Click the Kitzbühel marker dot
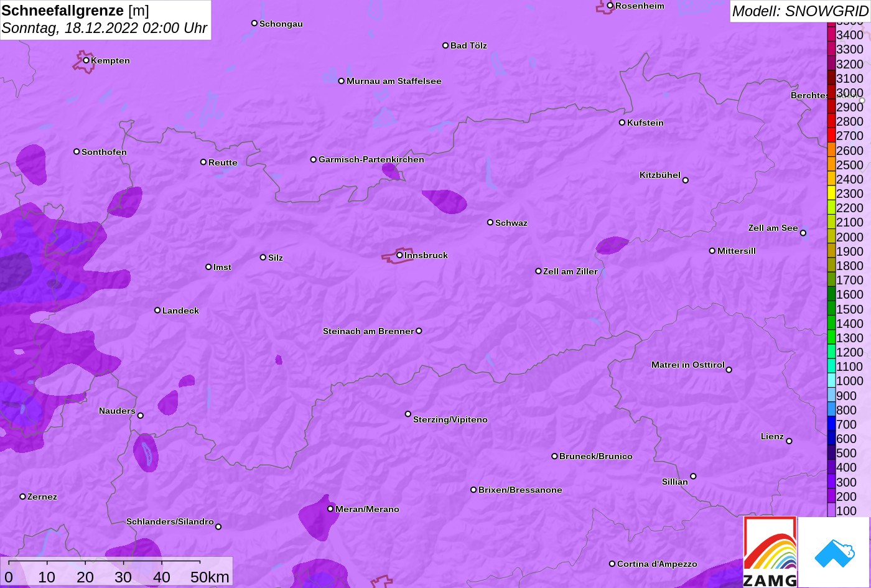The image size is (871, 588). 686,180
